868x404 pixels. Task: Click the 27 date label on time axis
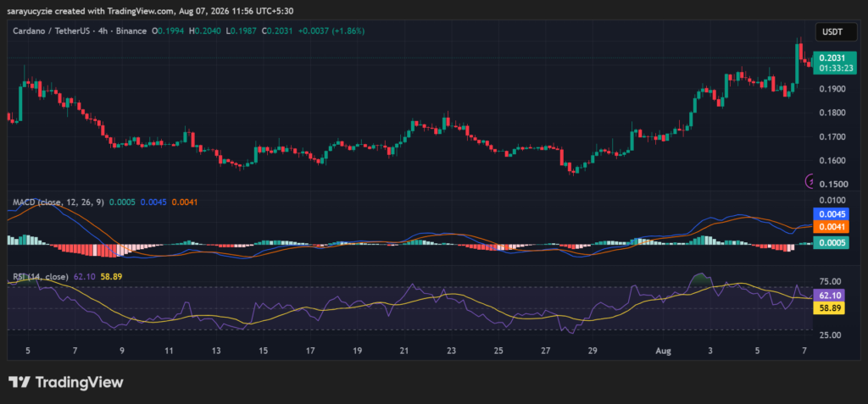coord(545,351)
